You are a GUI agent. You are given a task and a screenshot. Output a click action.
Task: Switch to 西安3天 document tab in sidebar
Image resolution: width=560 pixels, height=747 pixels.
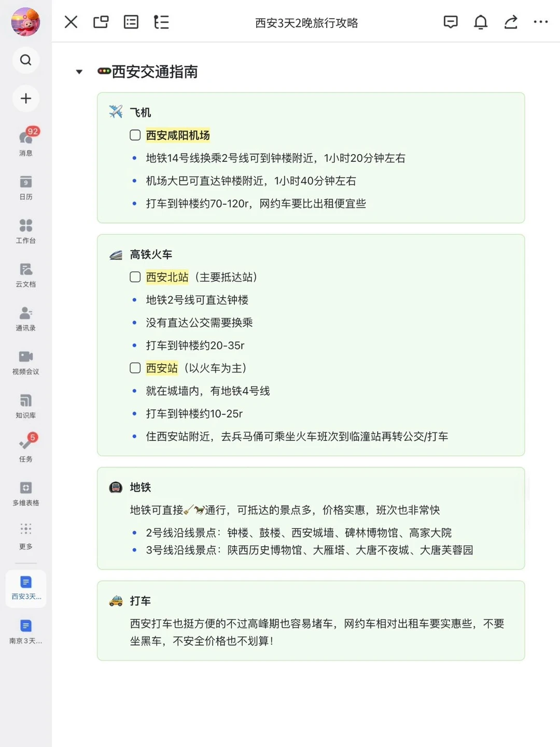26,588
